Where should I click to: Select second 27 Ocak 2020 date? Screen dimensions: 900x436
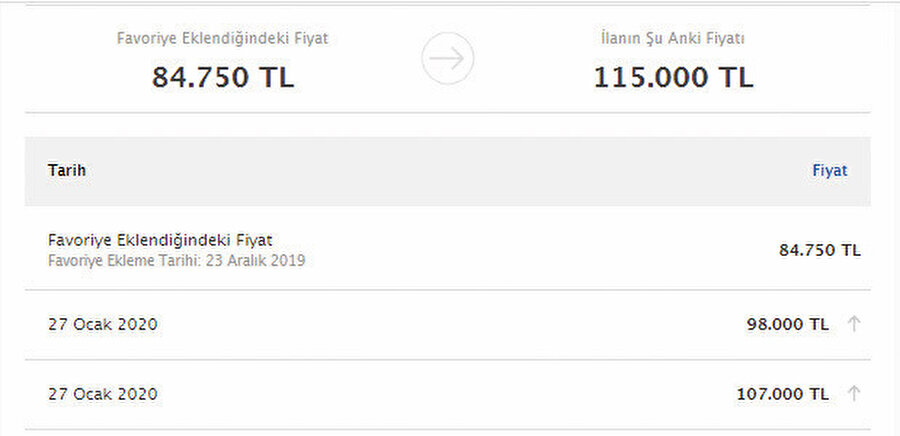[x=103, y=394]
